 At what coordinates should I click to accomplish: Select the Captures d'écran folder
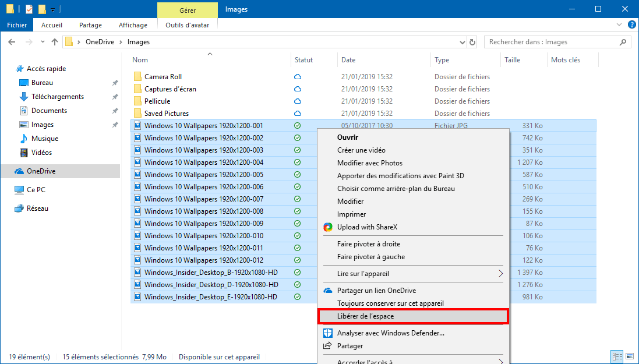(170, 89)
